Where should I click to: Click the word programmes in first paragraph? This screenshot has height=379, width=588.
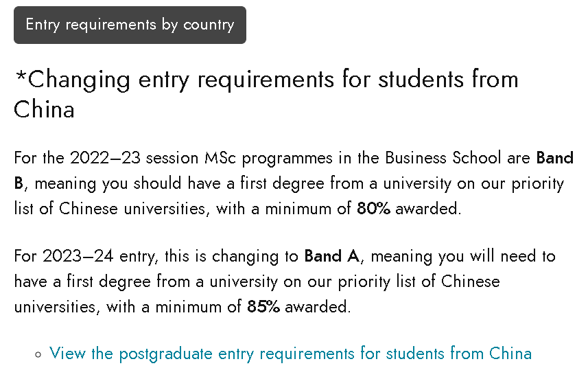pyautogui.click(x=287, y=159)
